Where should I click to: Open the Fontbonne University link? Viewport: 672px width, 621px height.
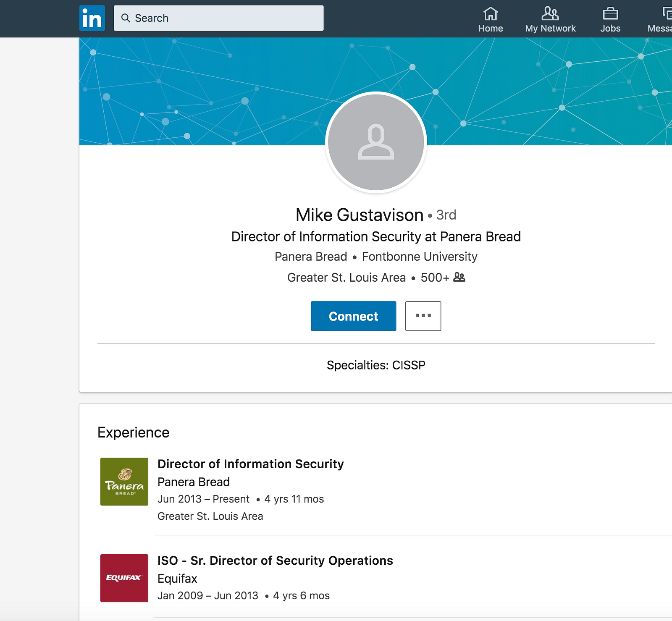[x=420, y=257]
